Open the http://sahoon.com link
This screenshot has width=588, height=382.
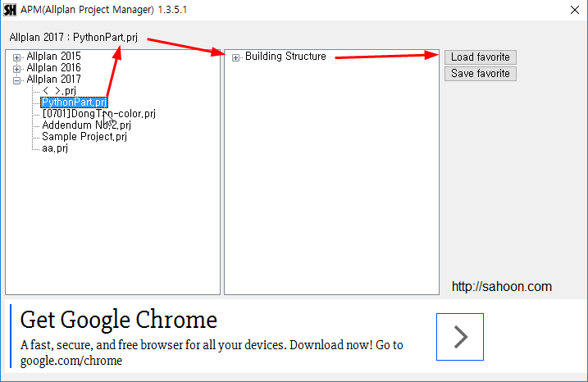502,287
